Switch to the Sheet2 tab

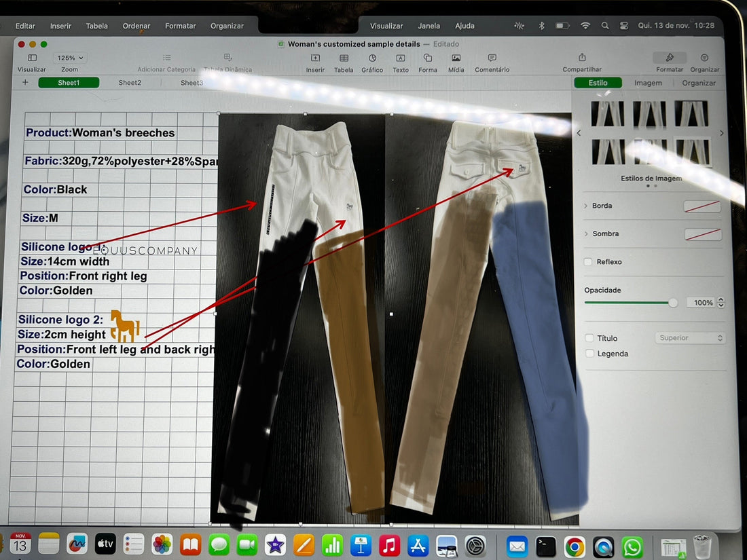pyautogui.click(x=130, y=83)
